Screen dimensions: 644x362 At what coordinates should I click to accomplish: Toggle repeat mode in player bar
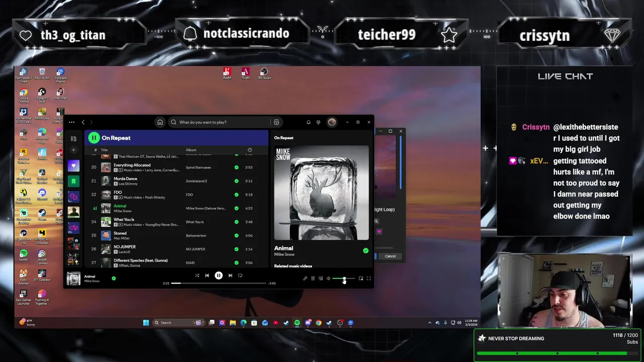click(x=240, y=276)
